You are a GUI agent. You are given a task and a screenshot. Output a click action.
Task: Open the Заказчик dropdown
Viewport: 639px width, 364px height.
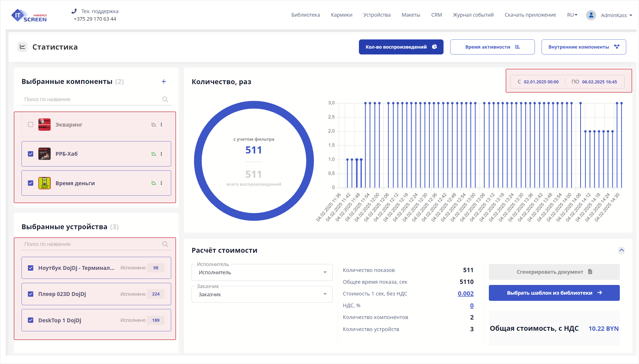point(262,294)
